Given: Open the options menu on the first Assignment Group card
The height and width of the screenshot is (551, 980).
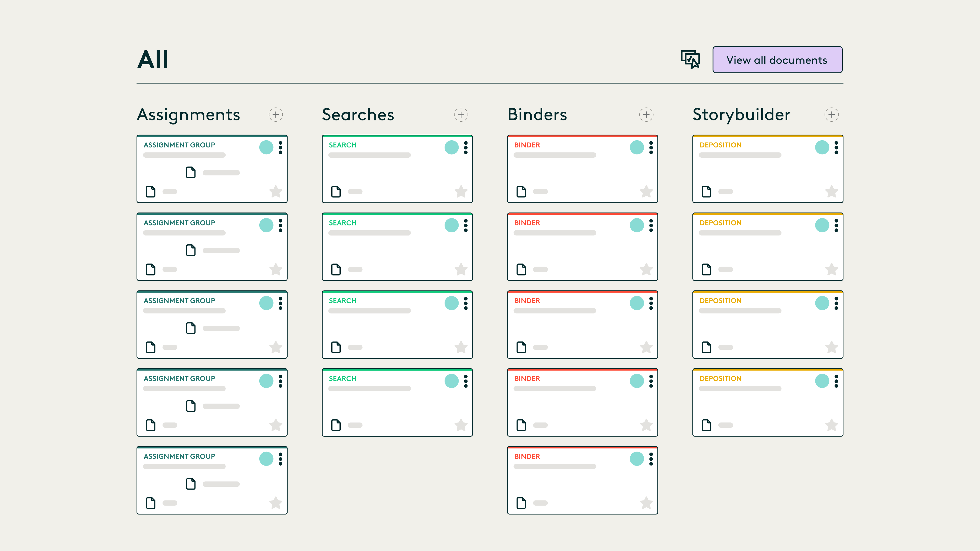Looking at the screenshot, I should pyautogui.click(x=281, y=147).
